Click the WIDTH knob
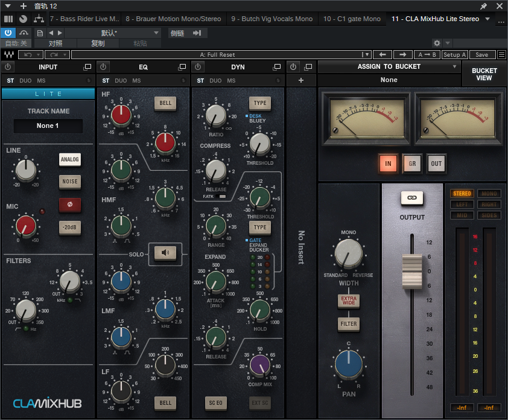Image resolution: width=508 pixels, height=420 pixels. coord(349,253)
